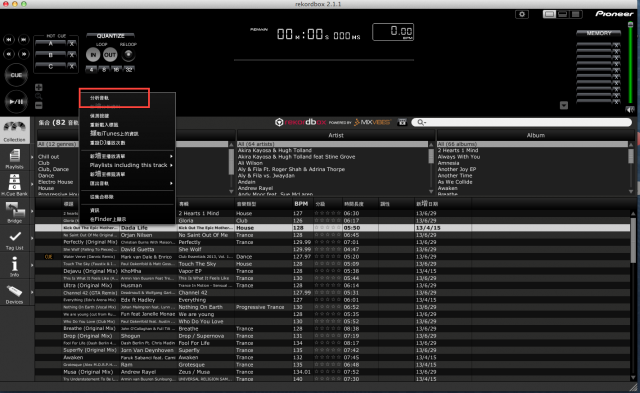Expand the Devices sidebar arrow
Image resolution: width=640 pixels, height=393 pixels.
[x=32, y=293]
